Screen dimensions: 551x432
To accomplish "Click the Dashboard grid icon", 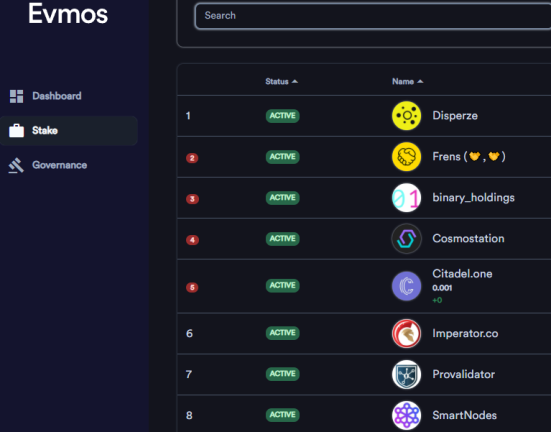I will pos(16,96).
